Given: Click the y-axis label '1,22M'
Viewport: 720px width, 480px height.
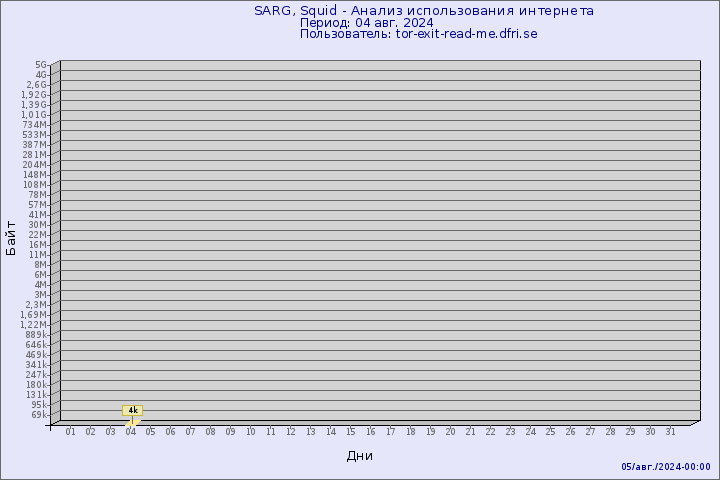Looking at the screenshot, I should click(34, 325).
